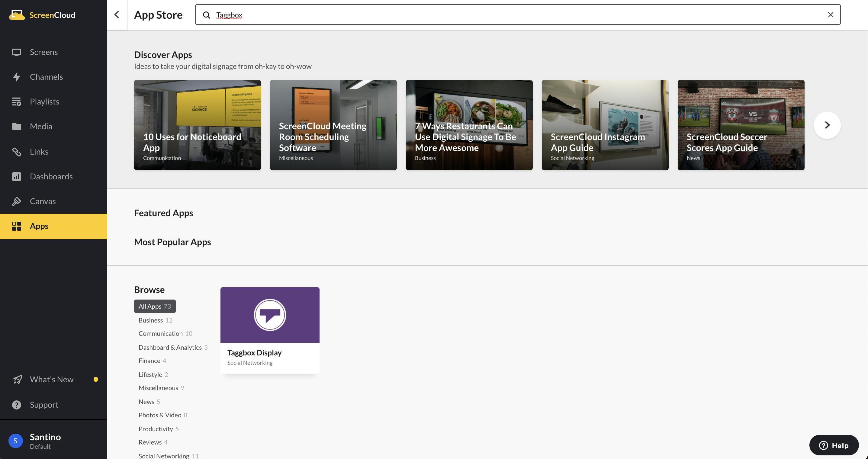Click the ScreenCloud logo icon

tap(17, 15)
